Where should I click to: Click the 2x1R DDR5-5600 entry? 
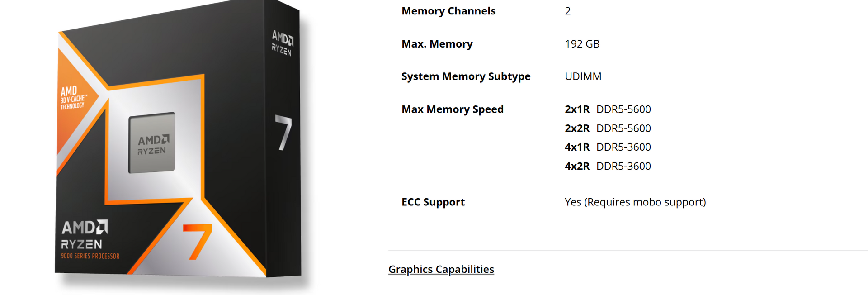pos(608,109)
